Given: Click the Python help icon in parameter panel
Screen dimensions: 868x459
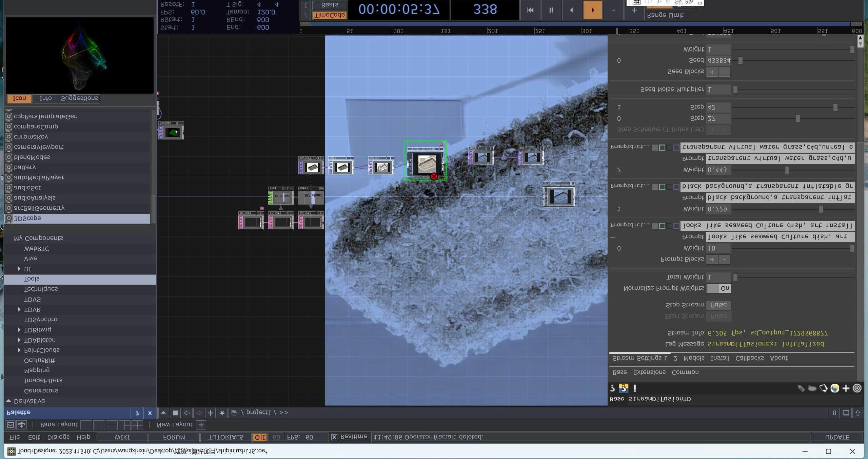Looking at the screenshot, I should [x=623, y=388].
